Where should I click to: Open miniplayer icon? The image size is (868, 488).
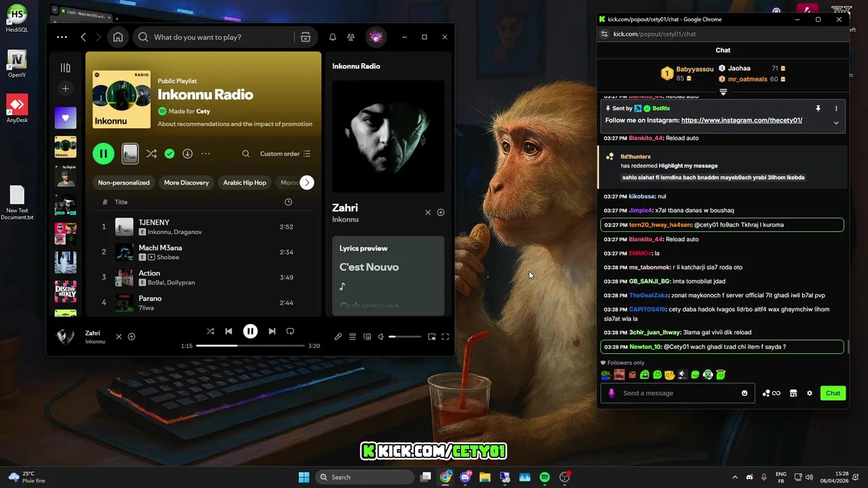click(431, 336)
